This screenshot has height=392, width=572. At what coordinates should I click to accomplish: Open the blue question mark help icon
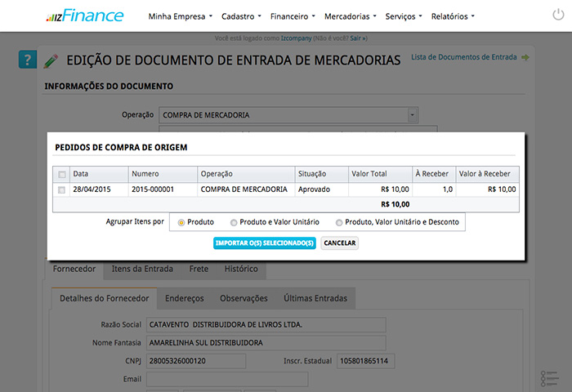28,60
